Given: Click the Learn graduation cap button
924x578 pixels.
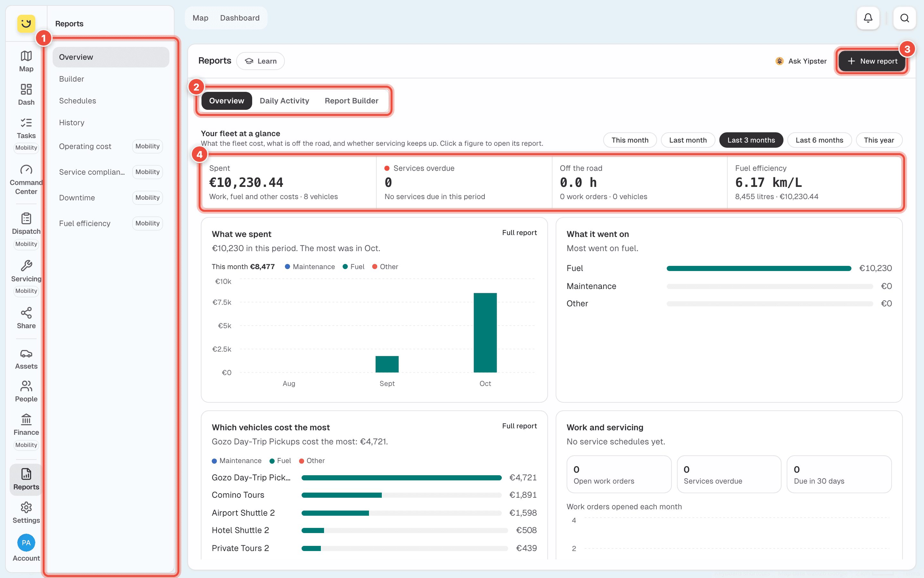Looking at the screenshot, I should [261, 61].
